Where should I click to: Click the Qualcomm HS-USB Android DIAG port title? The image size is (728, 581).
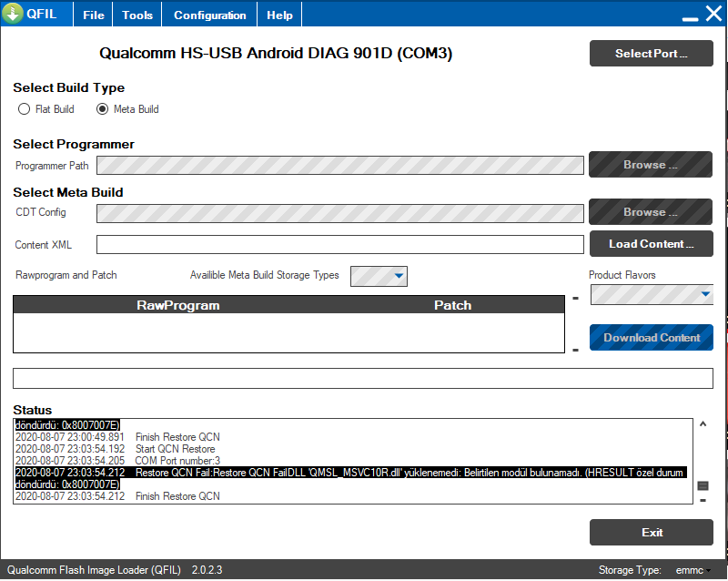tap(276, 53)
